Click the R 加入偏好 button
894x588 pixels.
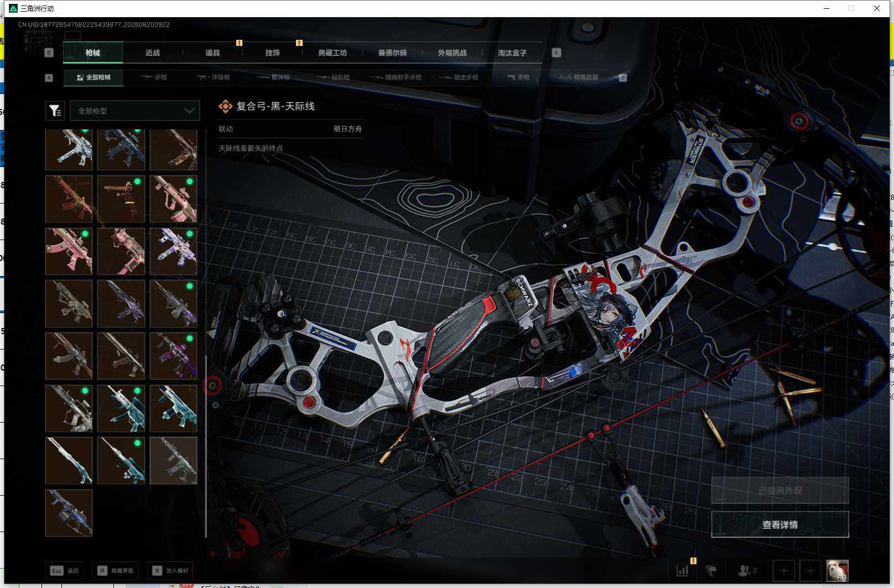(170, 570)
